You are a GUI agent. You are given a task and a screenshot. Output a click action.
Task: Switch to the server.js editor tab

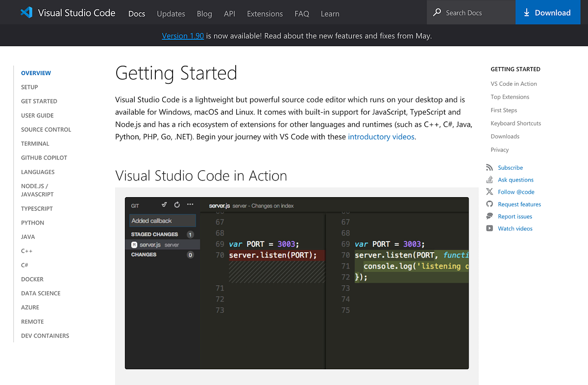(219, 205)
